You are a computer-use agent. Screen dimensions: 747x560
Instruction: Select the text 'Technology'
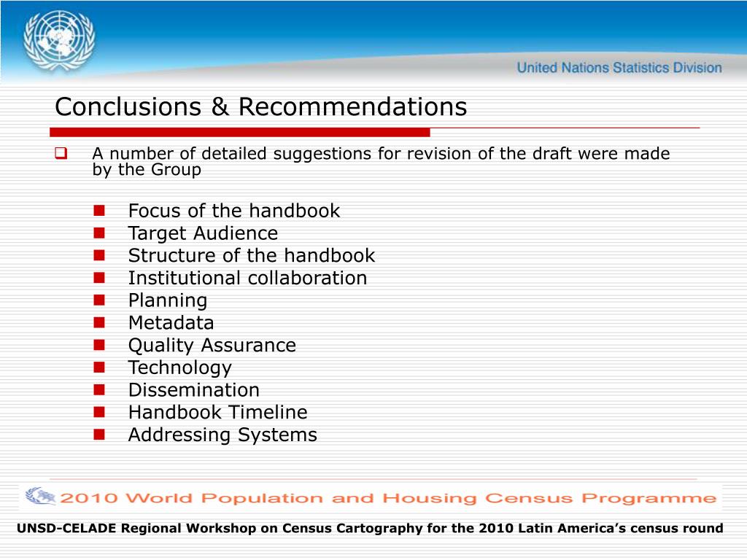click(180, 367)
